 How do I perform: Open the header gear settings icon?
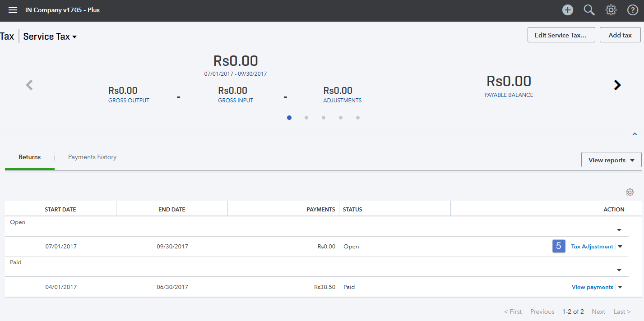(x=611, y=10)
